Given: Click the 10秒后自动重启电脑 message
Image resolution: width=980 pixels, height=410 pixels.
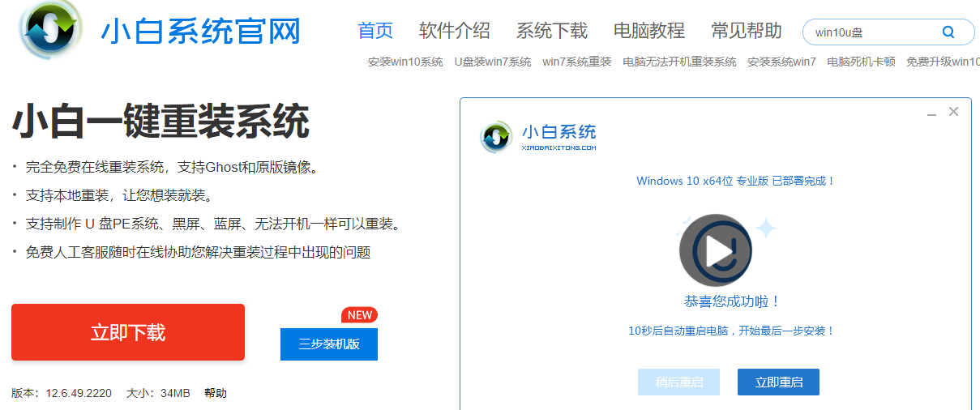Looking at the screenshot, I should pyautogui.click(x=732, y=331).
